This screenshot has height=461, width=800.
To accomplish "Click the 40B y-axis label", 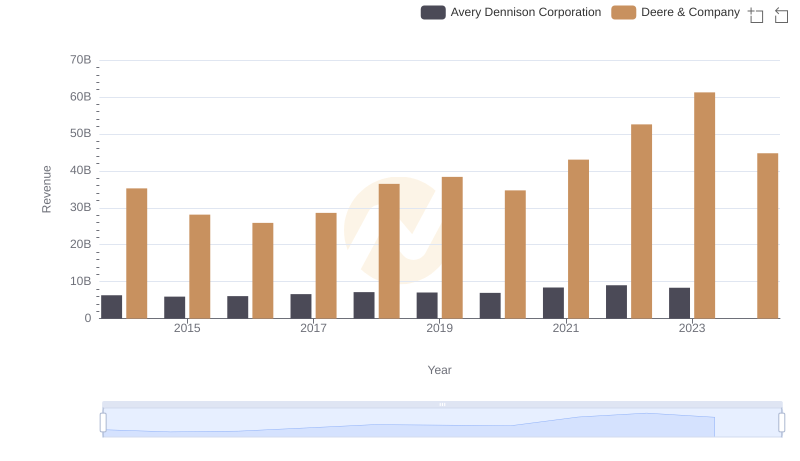I will 81,170.
